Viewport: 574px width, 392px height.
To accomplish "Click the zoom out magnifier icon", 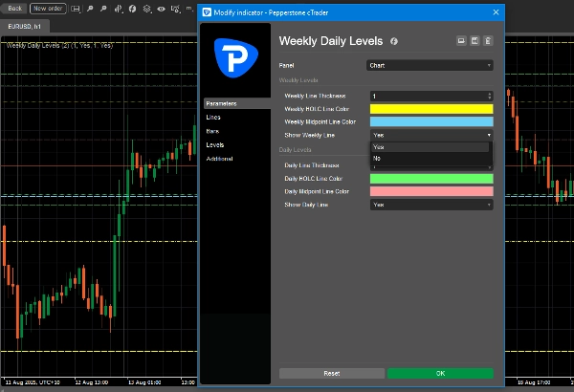I will (x=103, y=9).
